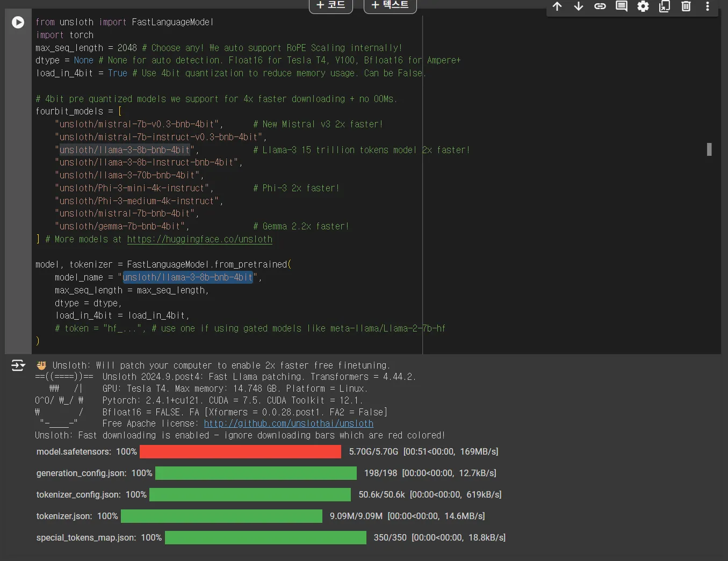Image resolution: width=728 pixels, height=561 pixels.
Task: Run the code cell
Action: tap(18, 22)
